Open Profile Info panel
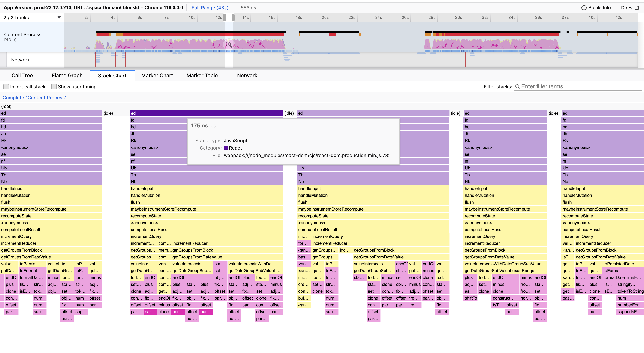This screenshot has width=644, height=353. pos(596,7)
